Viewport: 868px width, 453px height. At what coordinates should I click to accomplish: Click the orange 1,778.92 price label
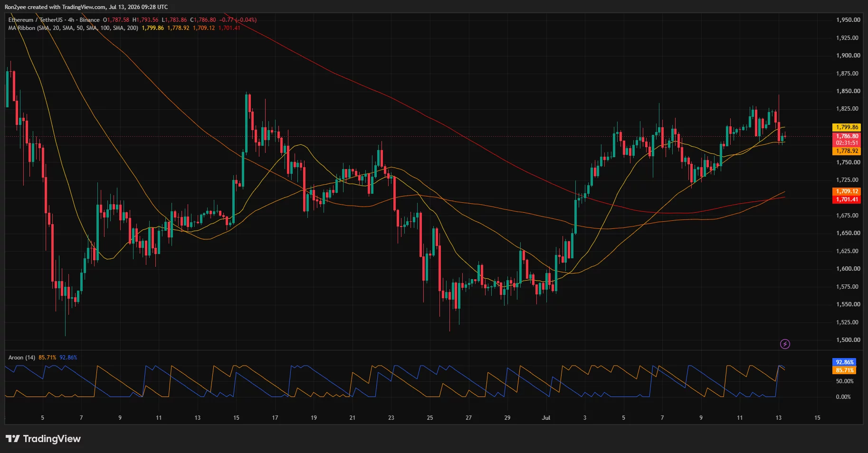point(847,151)
